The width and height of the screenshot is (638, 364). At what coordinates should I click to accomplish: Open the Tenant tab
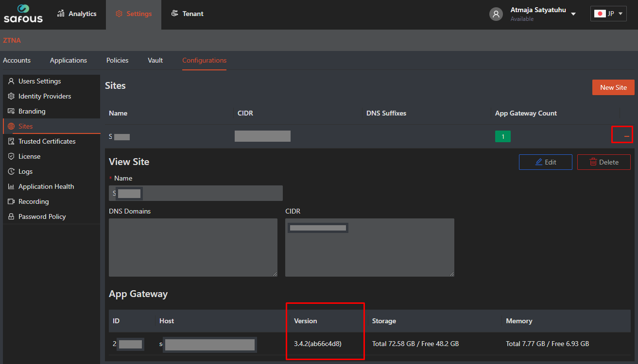click(188, 14)
